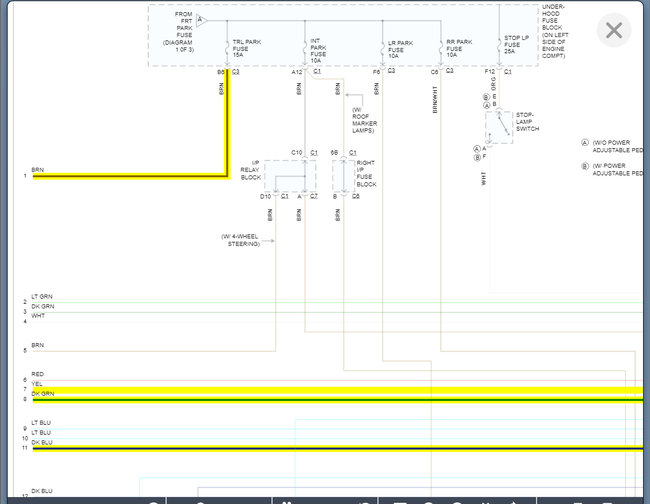650x504 pixels.
Task: Click the vertical 'BRN/WHT' wire label
Action: pos(435,99)
